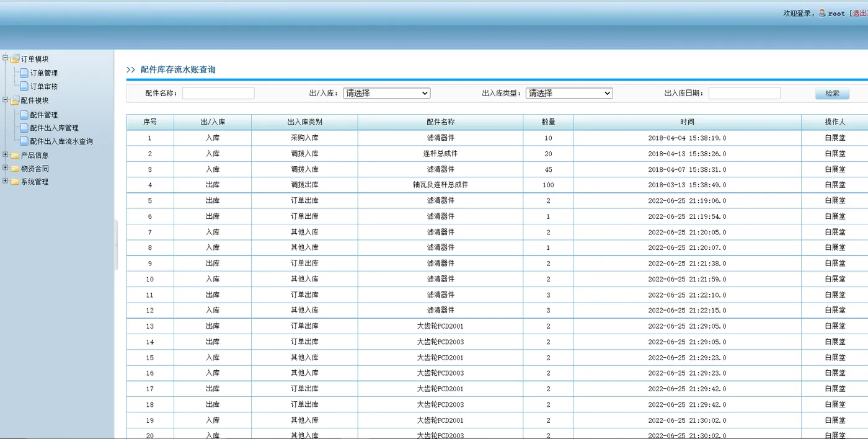Click the 其他入库 cell in row 7
Screen dimensions: 868x439
click(x=304, y=232)
